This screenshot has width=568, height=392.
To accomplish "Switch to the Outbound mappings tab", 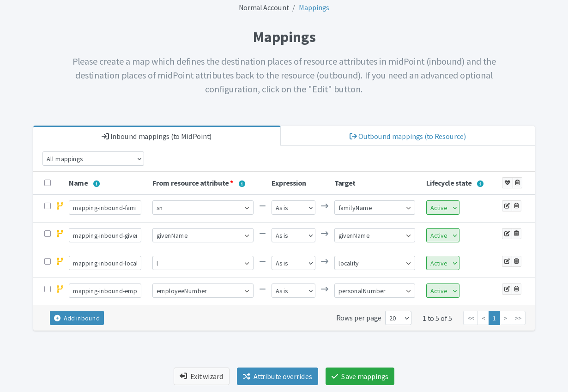I will [407, 136].
